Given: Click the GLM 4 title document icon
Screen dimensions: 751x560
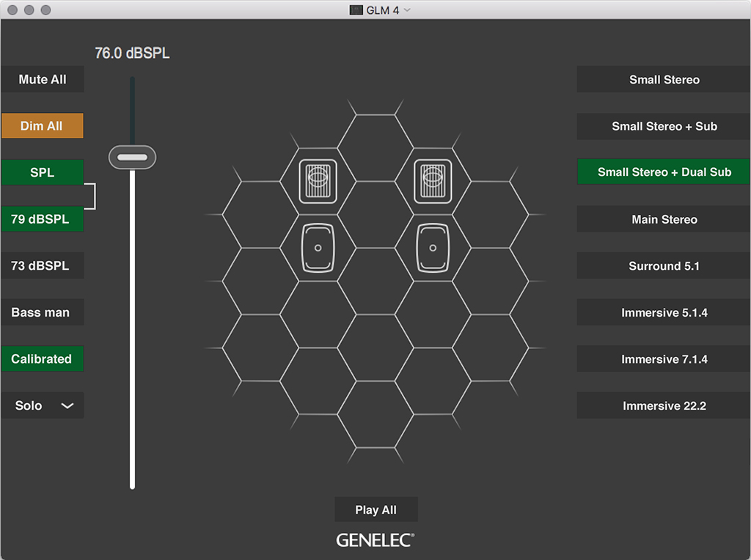Looking at the screenshot, I should point(356,10).
